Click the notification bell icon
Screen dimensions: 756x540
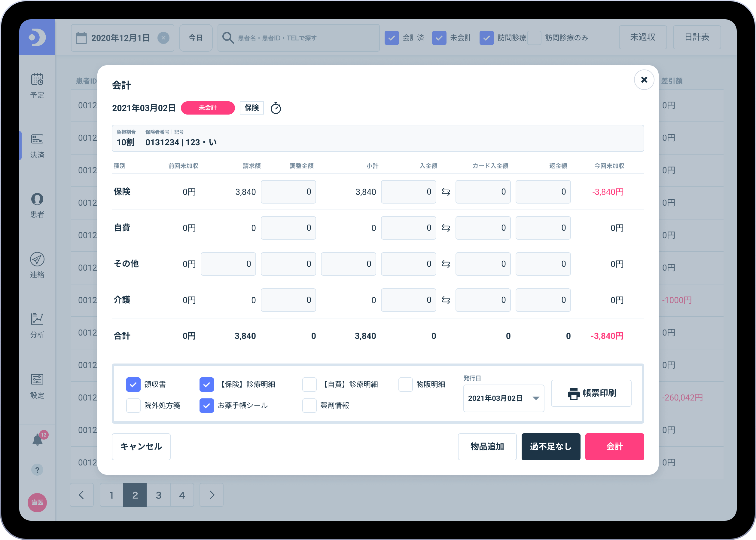(38, 440)
